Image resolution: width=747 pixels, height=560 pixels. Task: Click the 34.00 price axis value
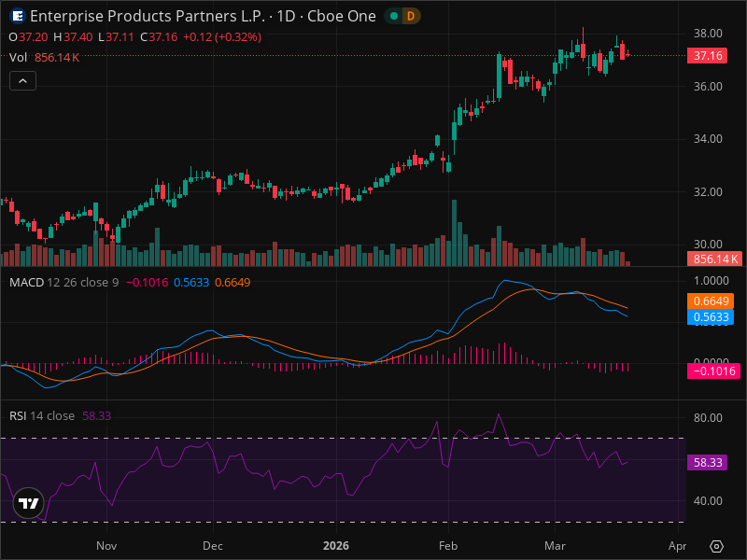tap(708, 138)
